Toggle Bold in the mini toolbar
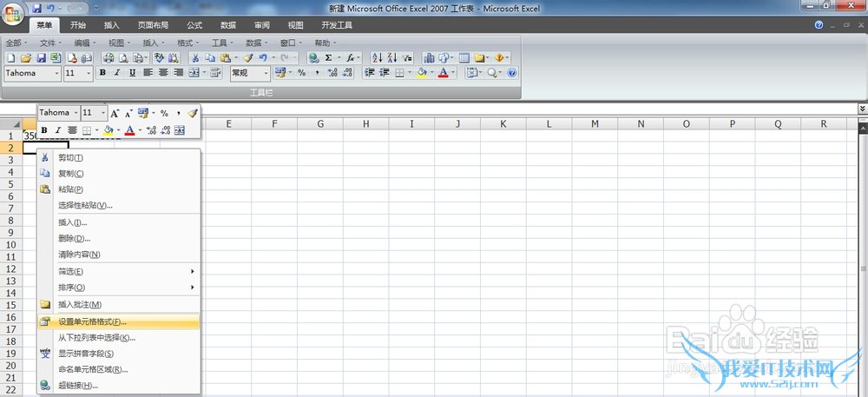868x397 pixels. coord(44,130)
